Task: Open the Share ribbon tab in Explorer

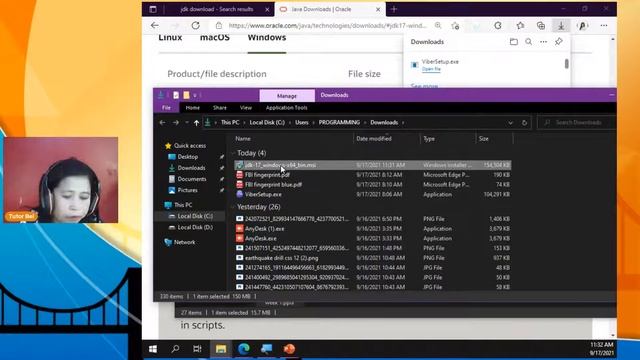Action: 220,108
